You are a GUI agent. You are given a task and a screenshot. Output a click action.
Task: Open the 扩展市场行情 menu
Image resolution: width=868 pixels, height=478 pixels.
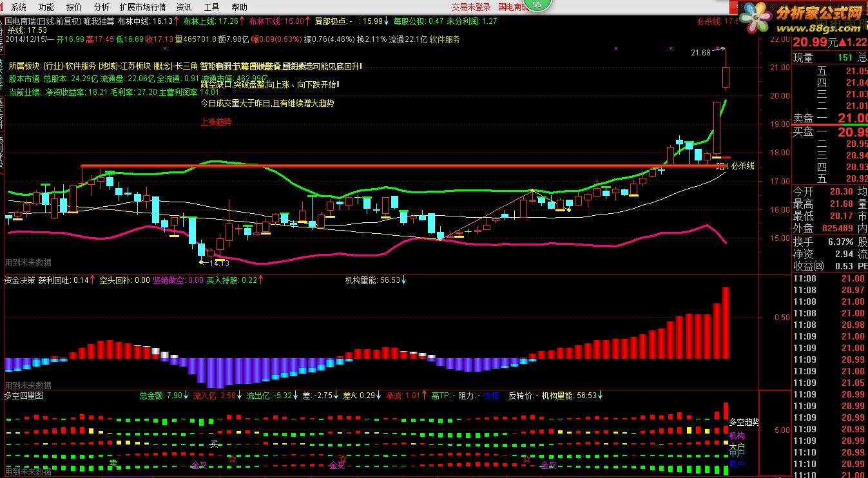[142, 7]
